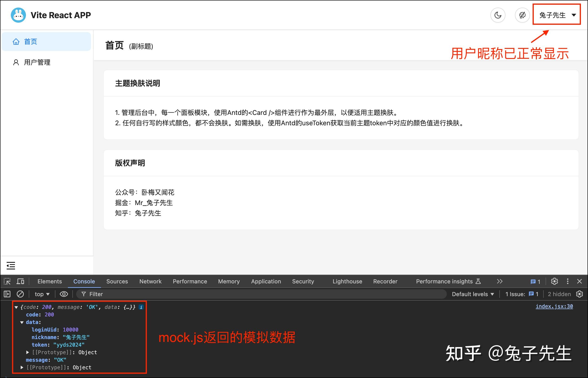Screen dimensions: 588x378
Task: Click the color-blind mode icon button
Action: point(522,15)
